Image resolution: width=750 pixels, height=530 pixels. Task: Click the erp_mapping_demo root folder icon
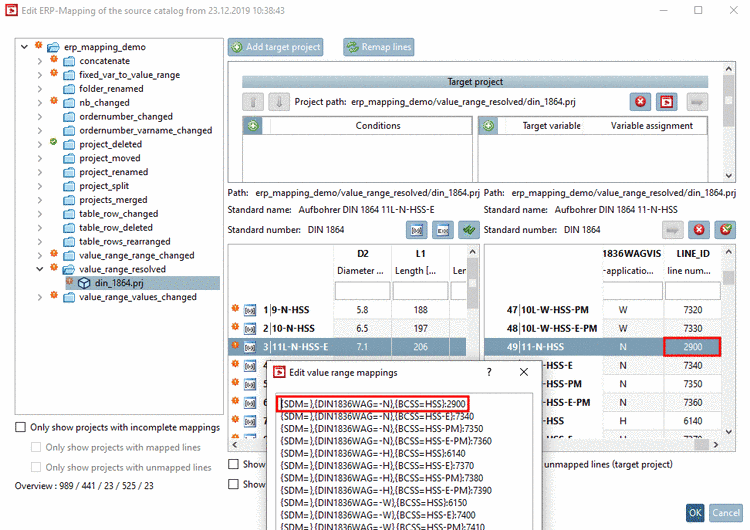[54, 47]
